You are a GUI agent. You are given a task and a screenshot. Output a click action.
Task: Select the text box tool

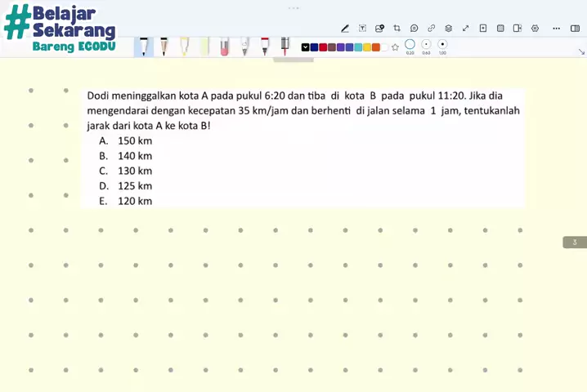point(362,29)
